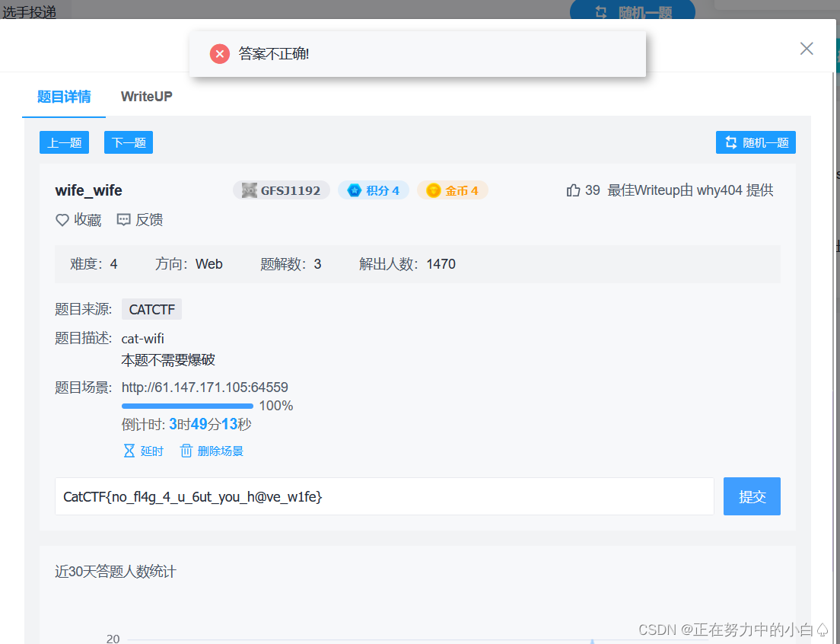Viewport: 840px width, 644px height.
Task: Submit the flag with the 提交 button
Action: 752,496
